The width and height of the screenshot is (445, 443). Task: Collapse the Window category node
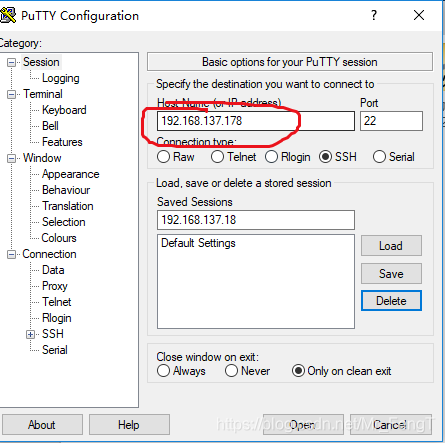[x=12, y=158]
